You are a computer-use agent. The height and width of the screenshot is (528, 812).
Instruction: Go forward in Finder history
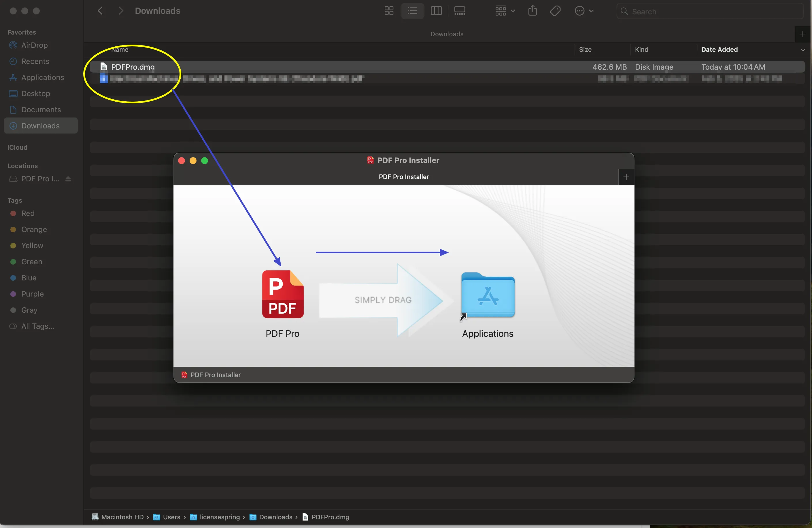pos(120,11)
